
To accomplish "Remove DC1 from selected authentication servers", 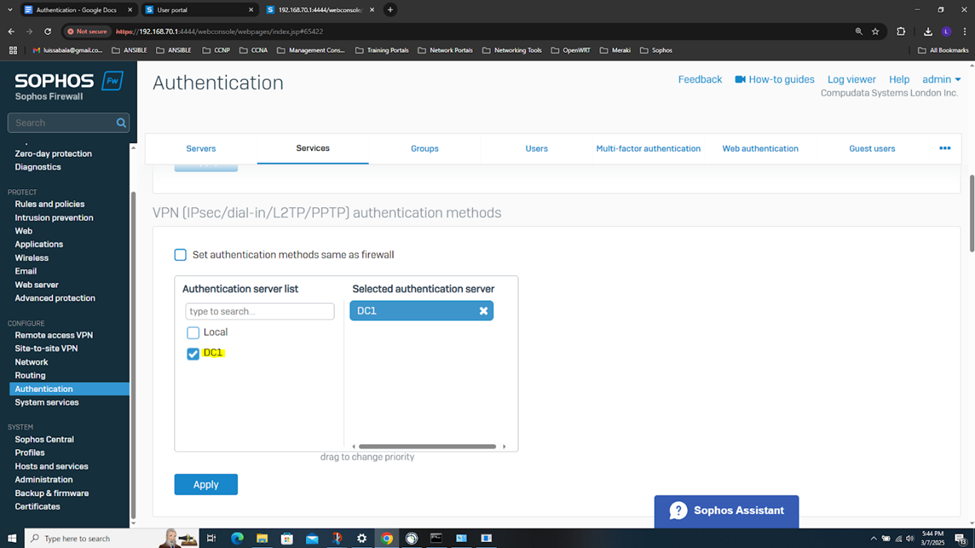I will pos(483,311).
